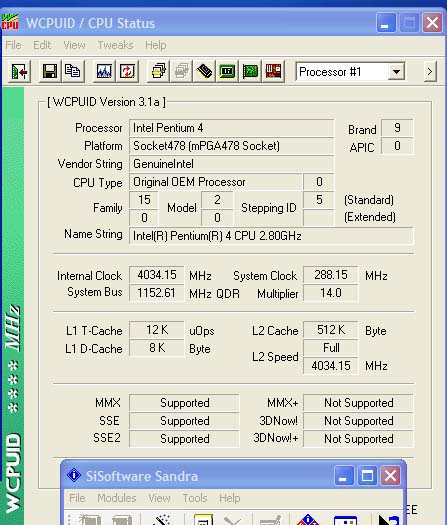This screenshot has width=447, height=525.
Task: Open the View menu in WCPUID
Action: [x=74, y=45]
